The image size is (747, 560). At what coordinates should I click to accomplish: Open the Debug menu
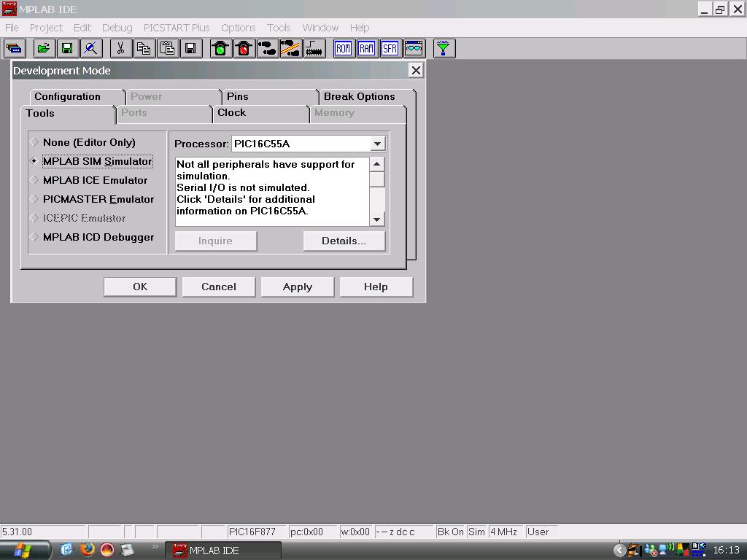(x=117, y=28)
